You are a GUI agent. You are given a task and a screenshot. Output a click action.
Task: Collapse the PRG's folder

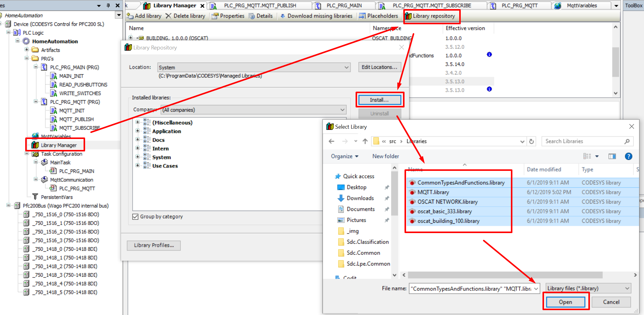click(27, 58)
